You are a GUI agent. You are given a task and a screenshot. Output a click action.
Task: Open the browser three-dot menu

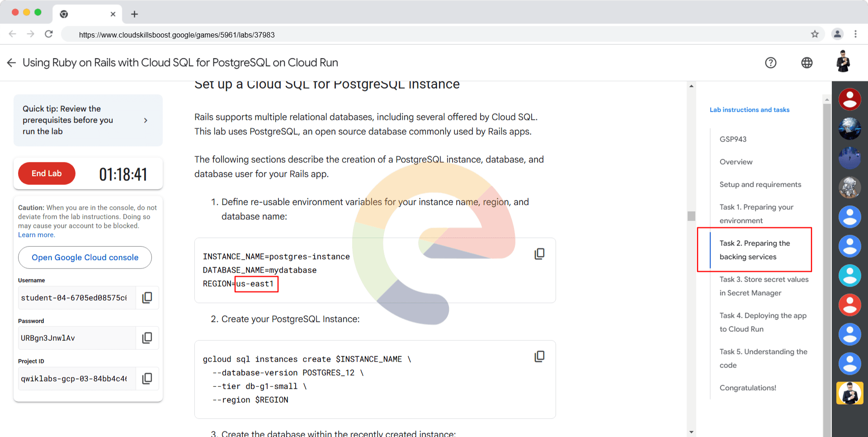[855, 34]
